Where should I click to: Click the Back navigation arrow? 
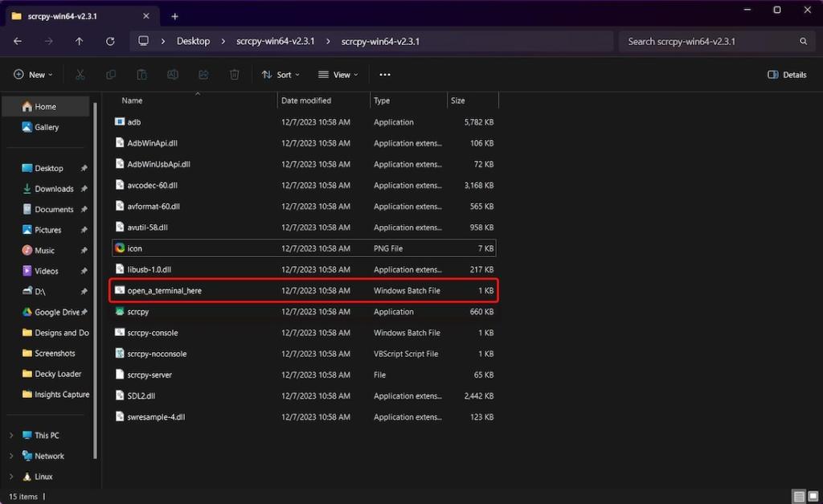[18, 41]
